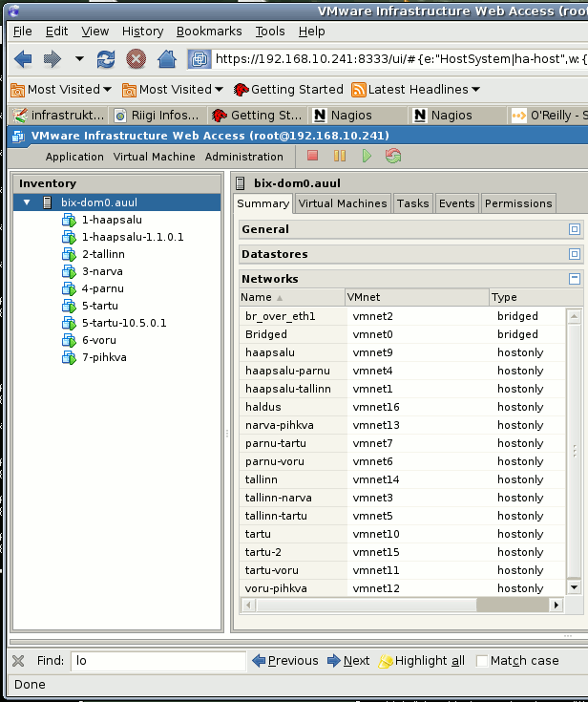This screenshot has height=702, width=588.
Task: Click the 4-parnu VM icon
Action: pos(69,288)
